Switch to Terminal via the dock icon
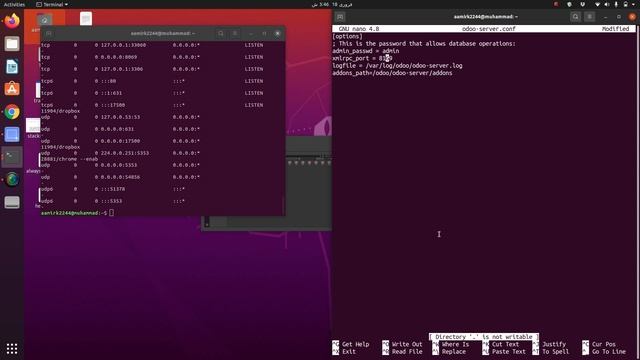This screenshot has width=640, height=360. coord(12,157)
